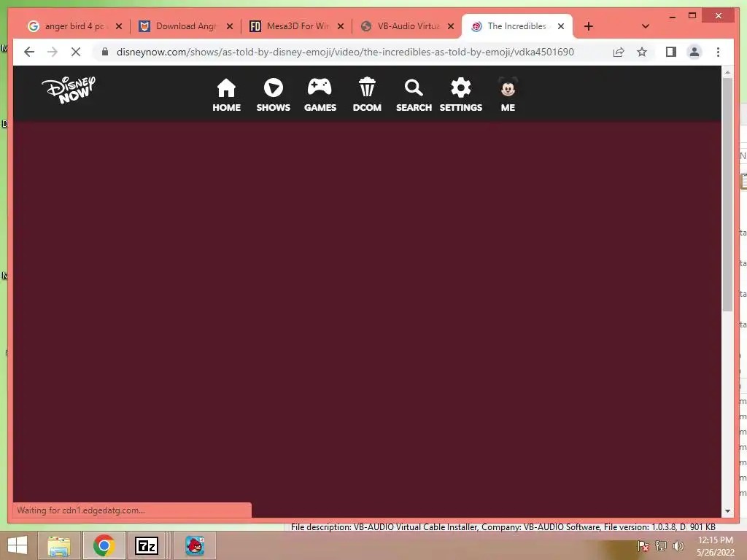Open the DisneyNOW Settings
This screenshot has width=747, height=560.
point(461,96)
